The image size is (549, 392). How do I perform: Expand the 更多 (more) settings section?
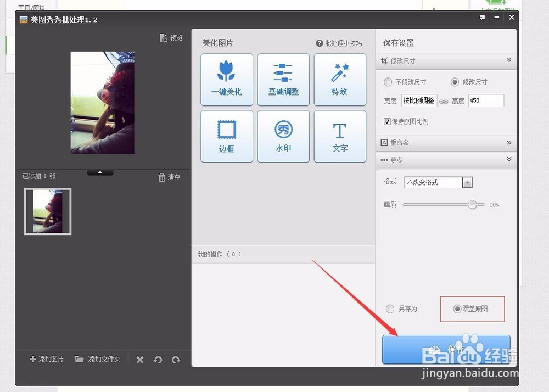(445, 161)
